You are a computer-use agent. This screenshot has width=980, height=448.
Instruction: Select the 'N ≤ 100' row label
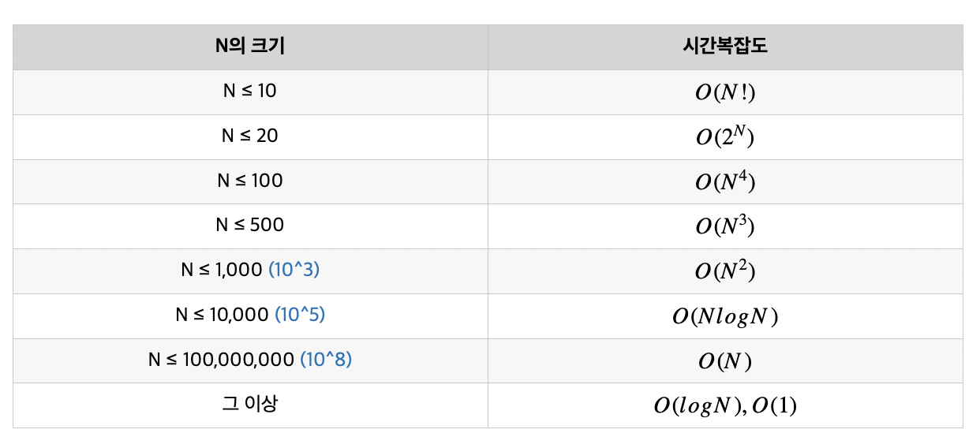(250, 181)
